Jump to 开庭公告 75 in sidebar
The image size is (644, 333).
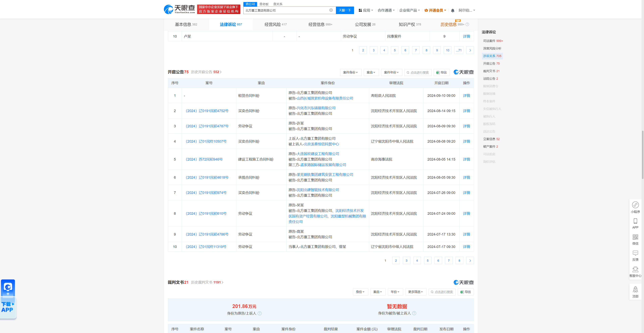(x=491, y=64)
